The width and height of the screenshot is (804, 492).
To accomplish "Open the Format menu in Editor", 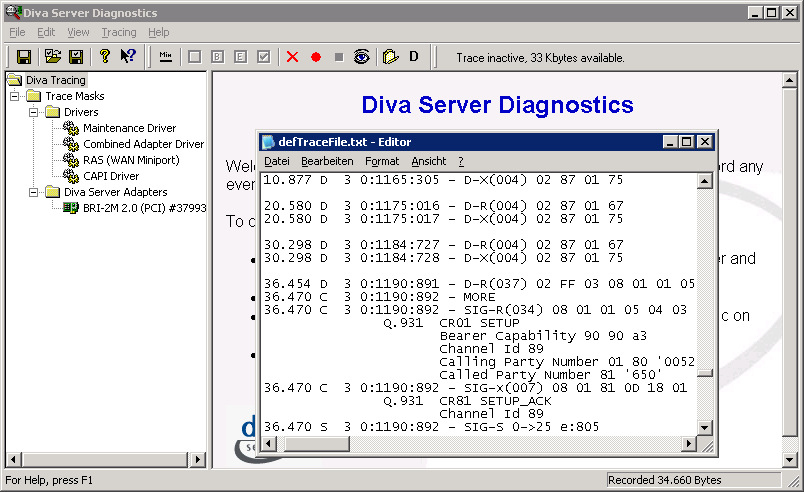I will (x=382, y=161).
